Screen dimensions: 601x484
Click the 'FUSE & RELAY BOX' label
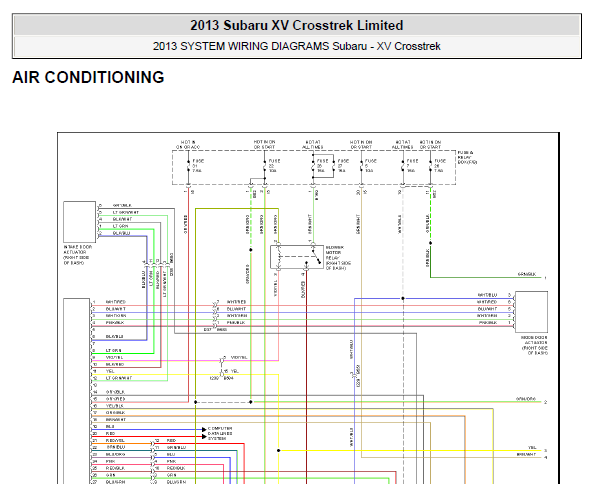click(x=467, y=157)
